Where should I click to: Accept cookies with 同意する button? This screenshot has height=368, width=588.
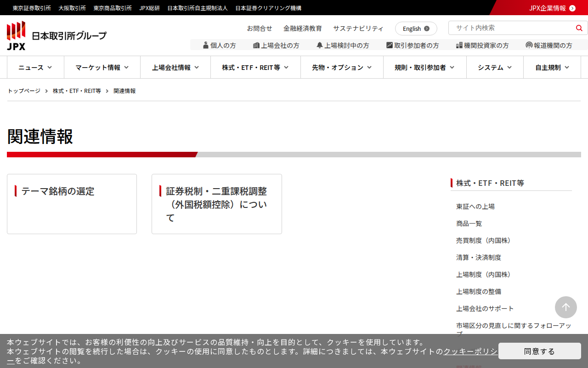pyautogui.click(x=540, y=351)
